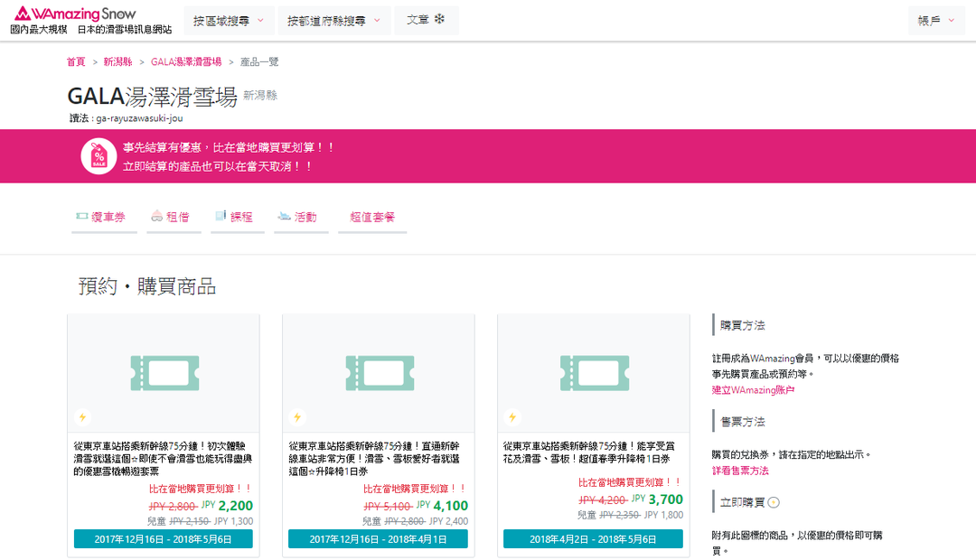The width and height of the screenshot is (976, 560).
Task: Click the lightning icon on second product card
Action: coord(297,417)
